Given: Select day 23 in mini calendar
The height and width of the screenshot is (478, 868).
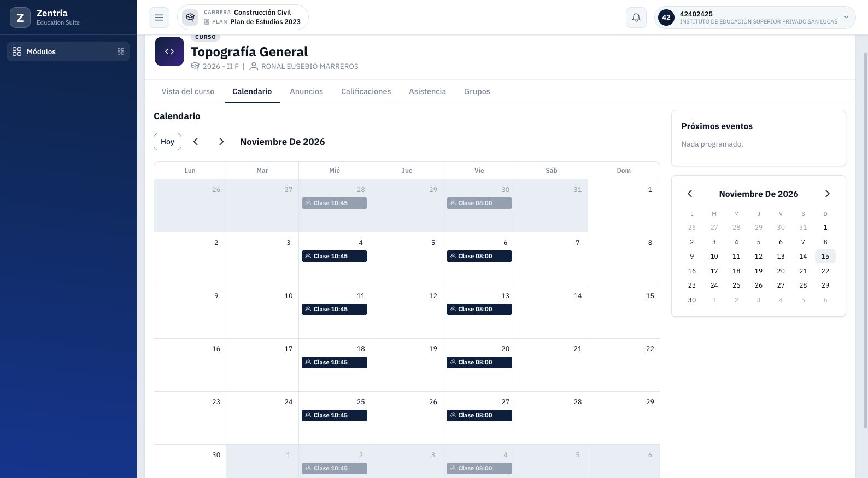Looking at the screenshot, I should point(692,285).
